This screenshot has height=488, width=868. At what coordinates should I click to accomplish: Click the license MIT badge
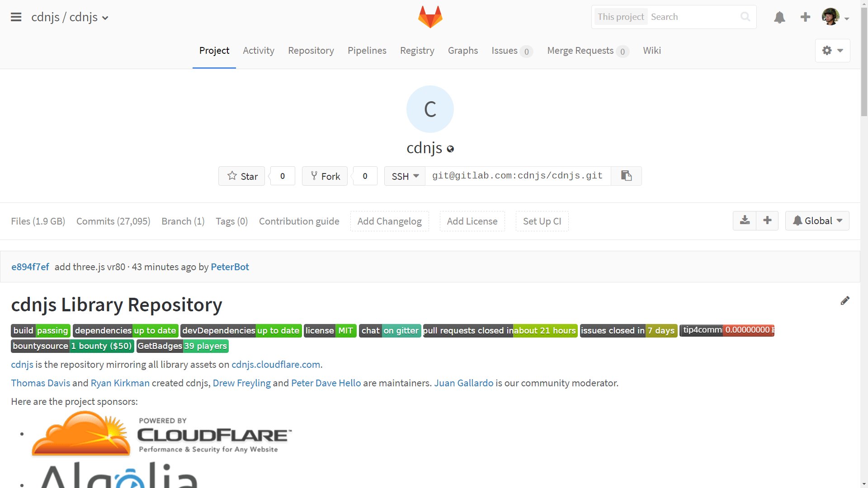[x=330, y=331]
